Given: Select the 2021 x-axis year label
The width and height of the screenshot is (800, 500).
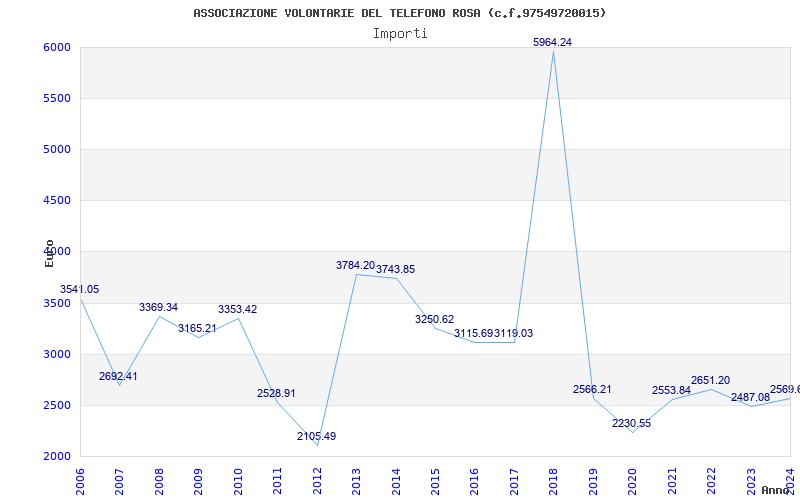Looking at the screenshot, I should point(672,481).
